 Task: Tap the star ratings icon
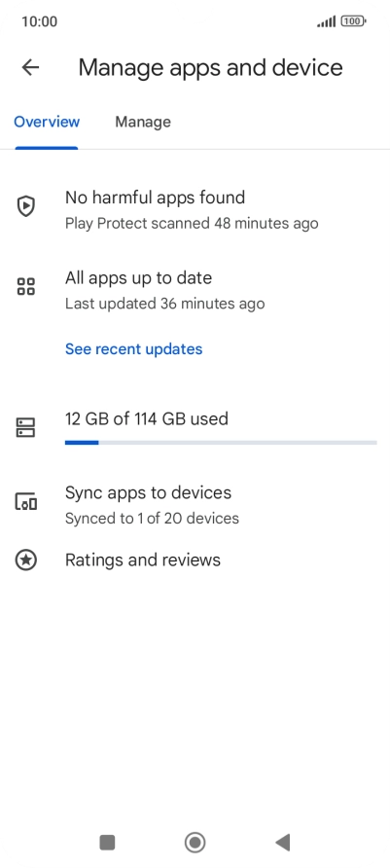(26, 561)
